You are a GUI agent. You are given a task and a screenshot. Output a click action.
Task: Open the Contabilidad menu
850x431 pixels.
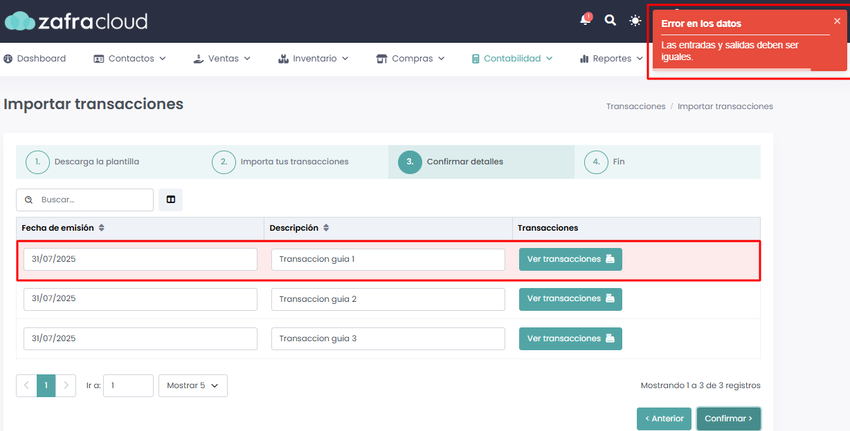[x=512, y=59]
